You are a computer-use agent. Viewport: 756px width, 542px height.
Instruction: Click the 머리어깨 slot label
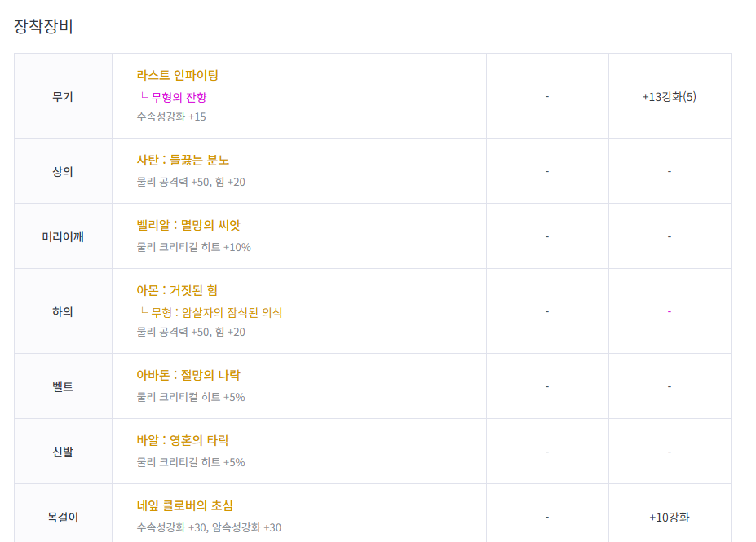63,236
